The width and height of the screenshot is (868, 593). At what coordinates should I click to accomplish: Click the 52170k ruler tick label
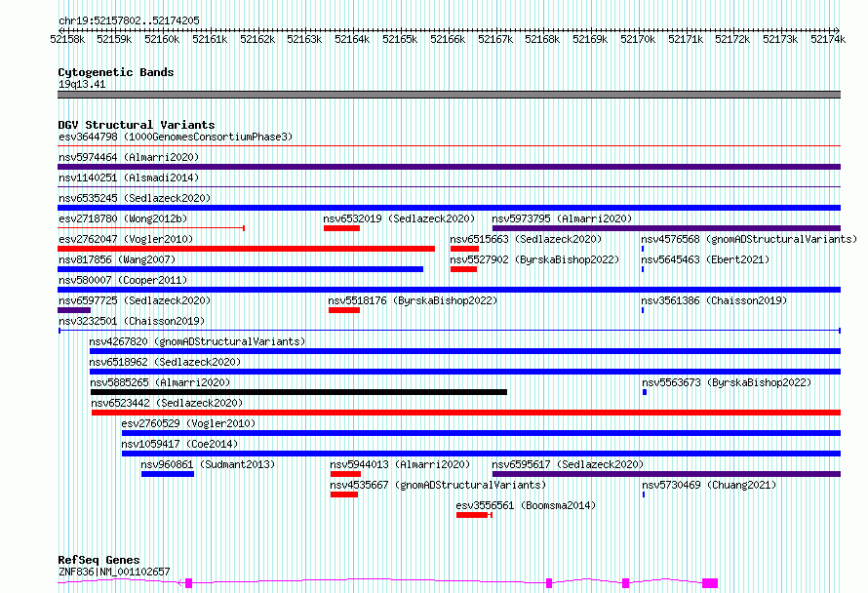tap(638, 39)
